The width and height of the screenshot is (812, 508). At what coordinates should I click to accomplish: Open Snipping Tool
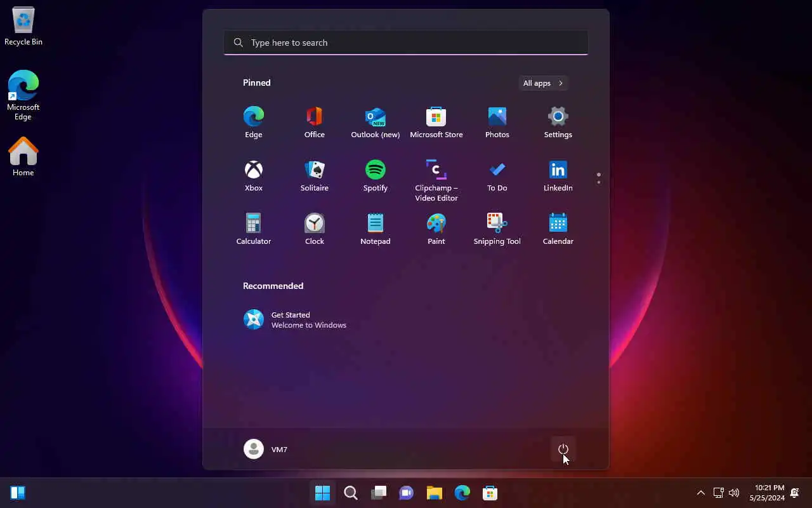(x=497, y=229)
